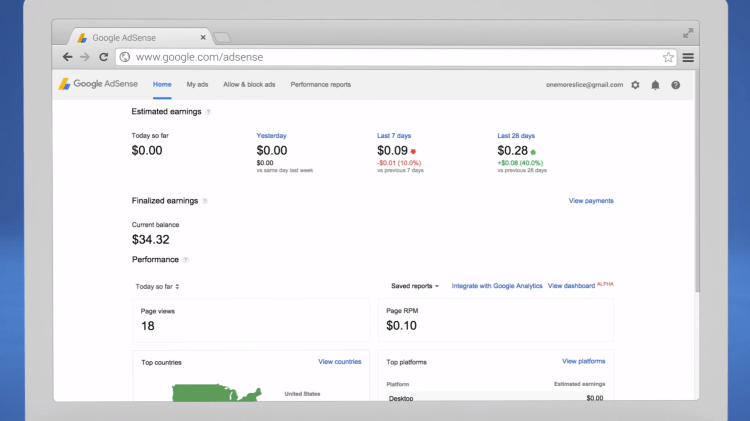
Task: Go to the Home tab
Action: [x=162, y=84]
